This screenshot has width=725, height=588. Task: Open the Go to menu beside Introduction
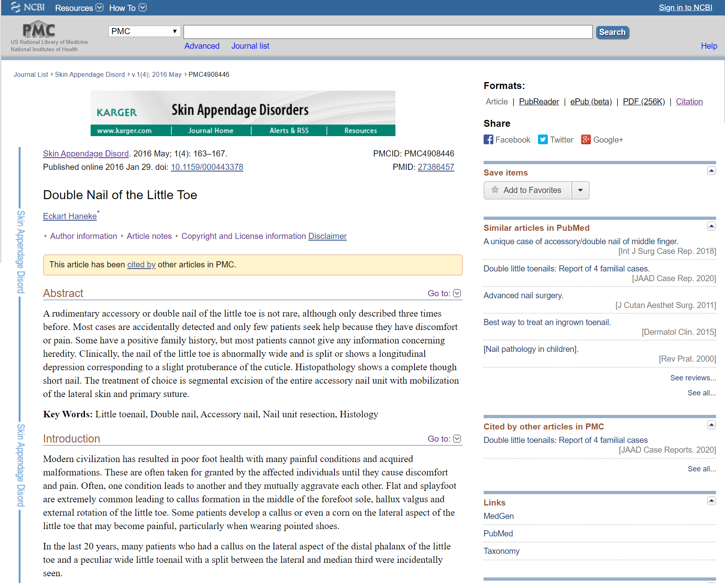[x=444, y=439]
